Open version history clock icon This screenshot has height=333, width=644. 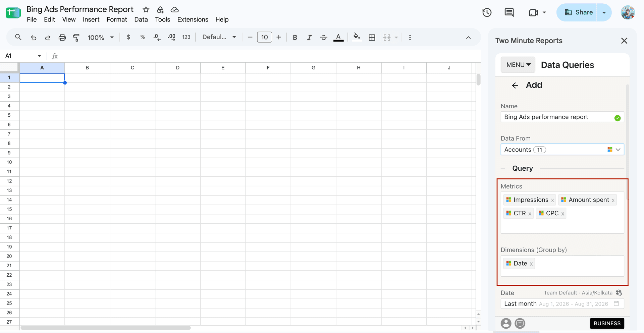pyautogui.click(x=487, y=13)
